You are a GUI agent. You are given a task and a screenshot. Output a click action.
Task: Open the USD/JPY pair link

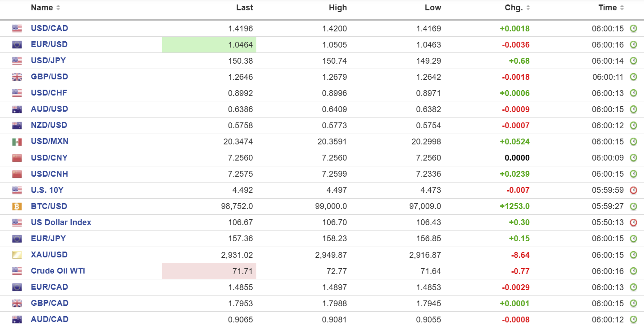click(x=49, y=61)
